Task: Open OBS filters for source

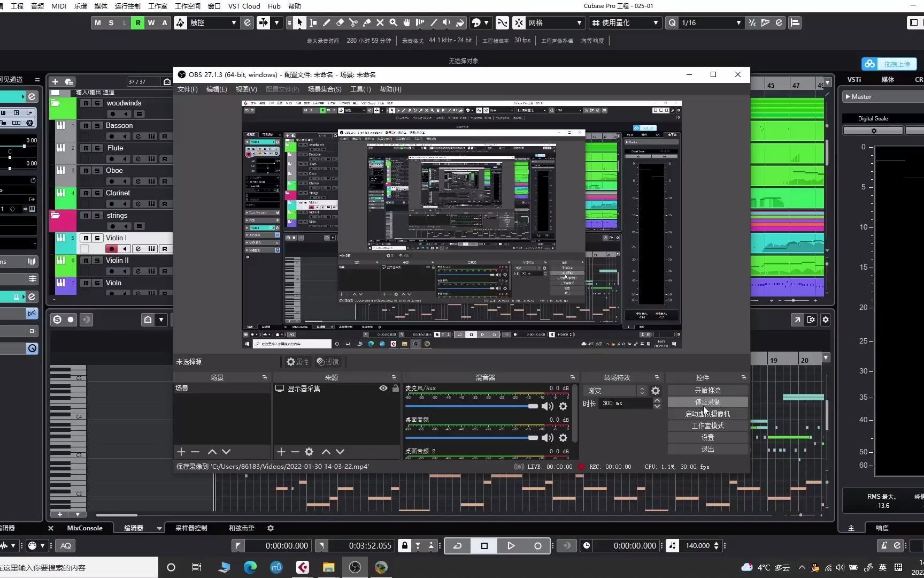Action: click(x=328, y=362)
